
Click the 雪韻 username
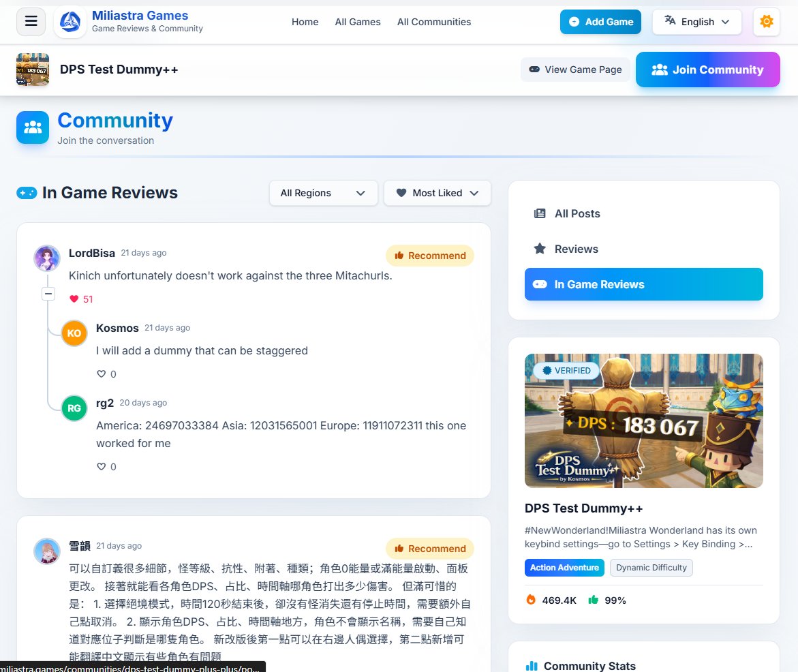click(80, 546)
